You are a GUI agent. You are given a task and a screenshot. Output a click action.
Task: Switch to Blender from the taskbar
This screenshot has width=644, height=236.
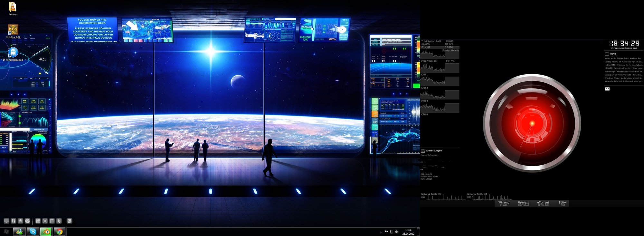[x=46, y=231]
